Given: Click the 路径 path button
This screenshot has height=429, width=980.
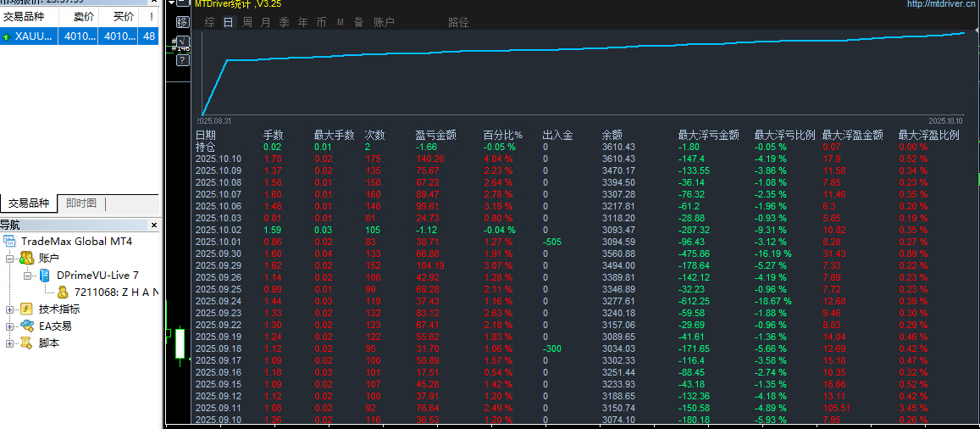Looking at the screenshot, I should [x=458, y=23].
